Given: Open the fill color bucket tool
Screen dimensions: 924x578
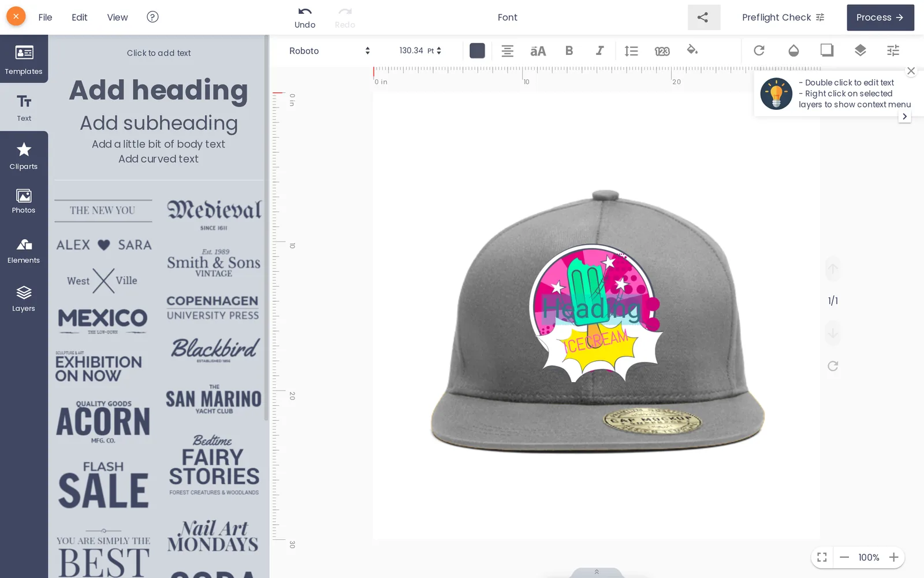Looking at the screenshot, I should pos(692,50).
